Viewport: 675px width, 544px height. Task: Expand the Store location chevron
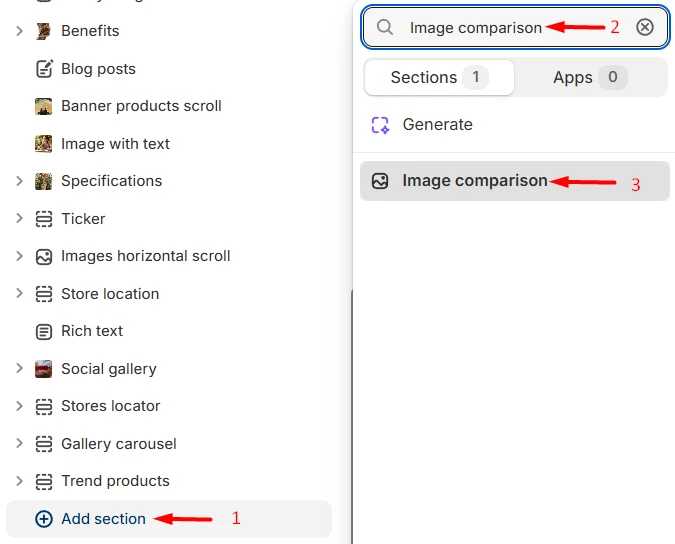(x=19, y=294)
